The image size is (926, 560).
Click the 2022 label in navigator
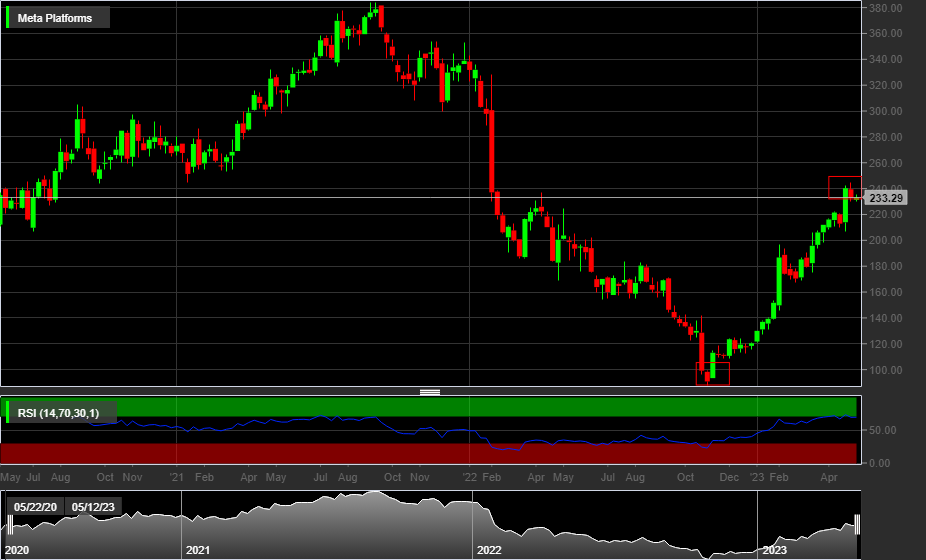pos(489,550)
